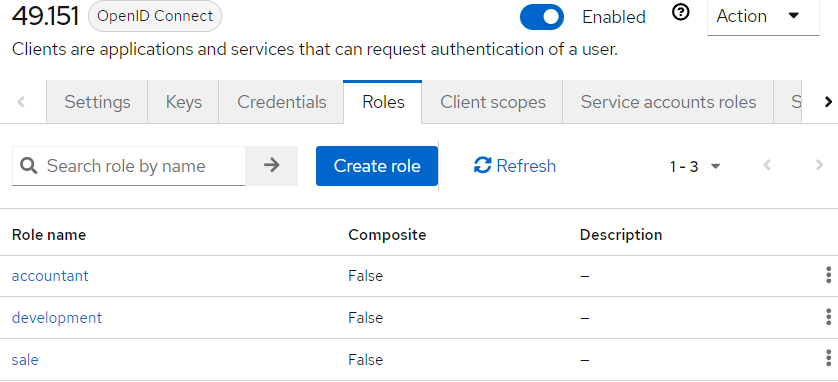Click the magnifying glass search icon
This screenshot has height=382, width=838.
pos(29,166)
